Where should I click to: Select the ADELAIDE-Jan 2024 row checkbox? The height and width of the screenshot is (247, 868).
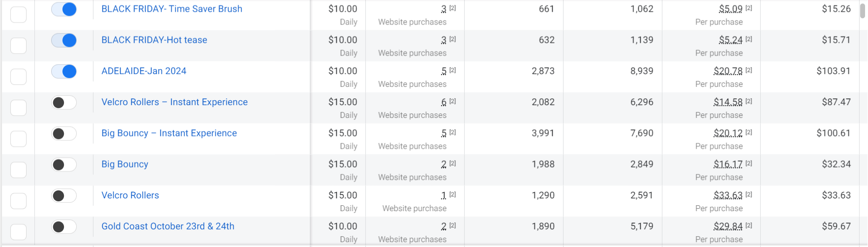[x=18, y=77]
